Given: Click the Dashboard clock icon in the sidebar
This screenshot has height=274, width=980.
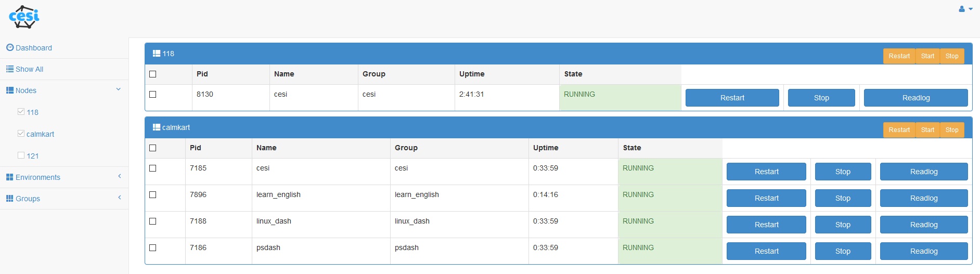Looking at the screenshot, I should [x=10, y=48].
